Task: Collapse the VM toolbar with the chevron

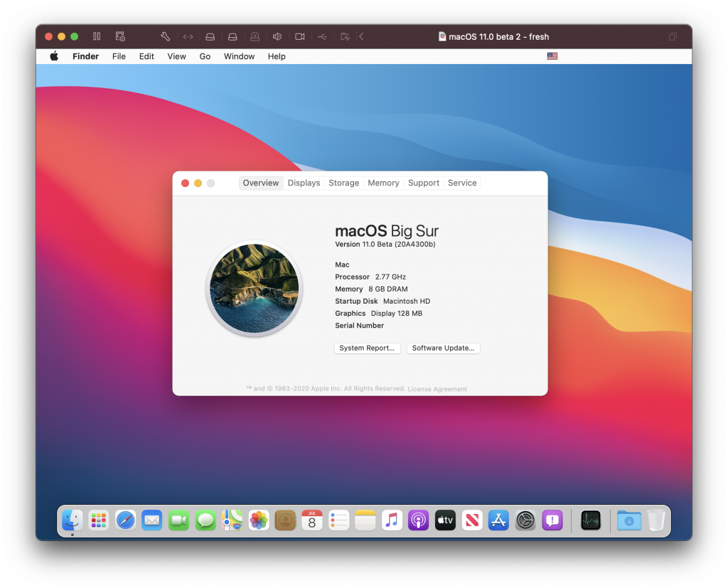Action: [x=361, y=36]
